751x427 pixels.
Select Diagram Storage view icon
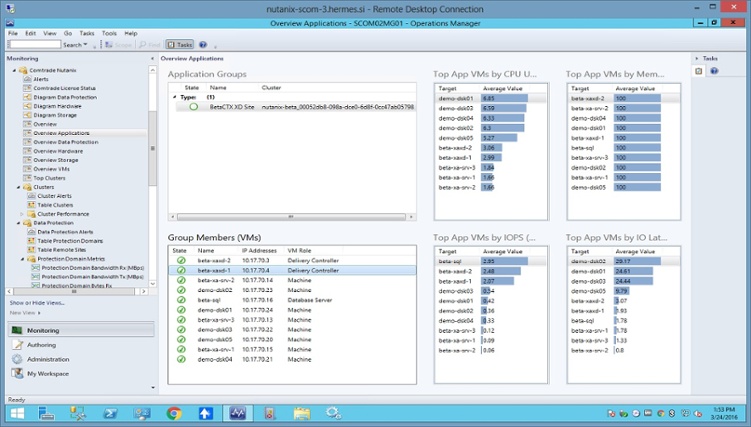28,115
